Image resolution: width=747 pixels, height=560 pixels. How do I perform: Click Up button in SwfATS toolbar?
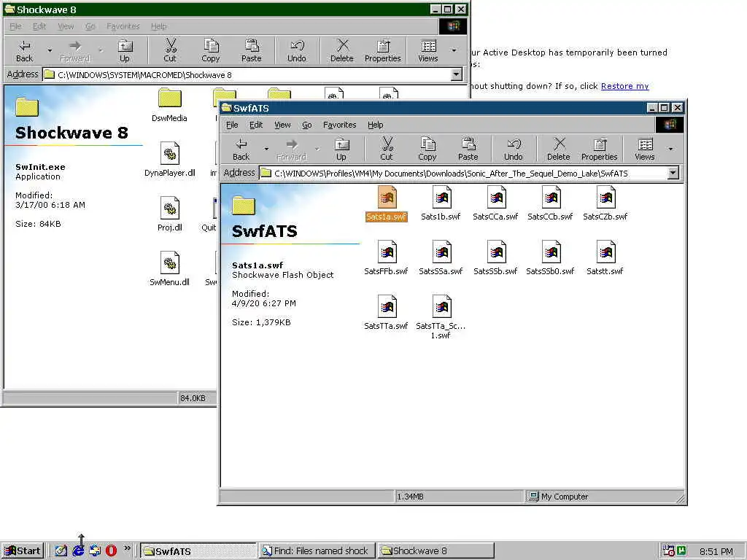pyautogui.click(x=341, y=149)
